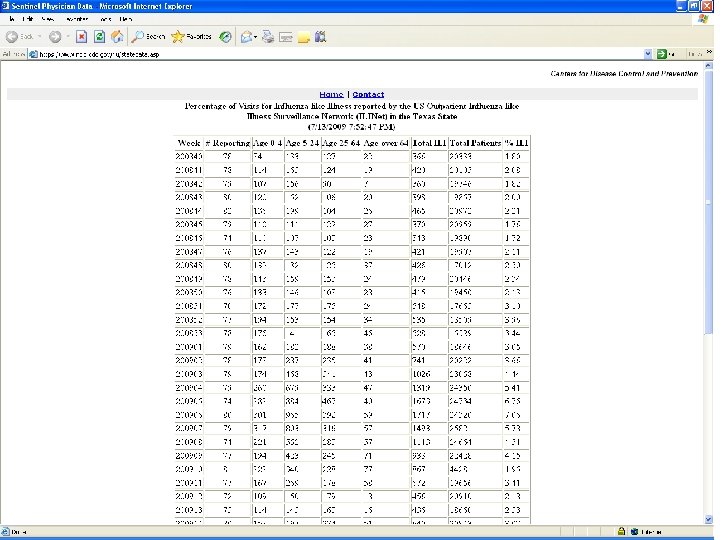Follow the Home link on the page
720x540 pixels.
(x=331, y=94)
